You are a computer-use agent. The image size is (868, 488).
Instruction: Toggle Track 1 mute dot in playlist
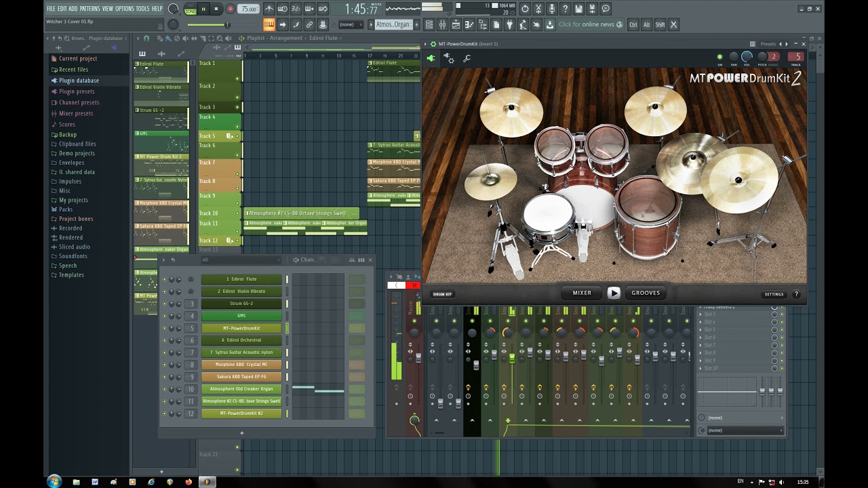(x=237, y=79)
